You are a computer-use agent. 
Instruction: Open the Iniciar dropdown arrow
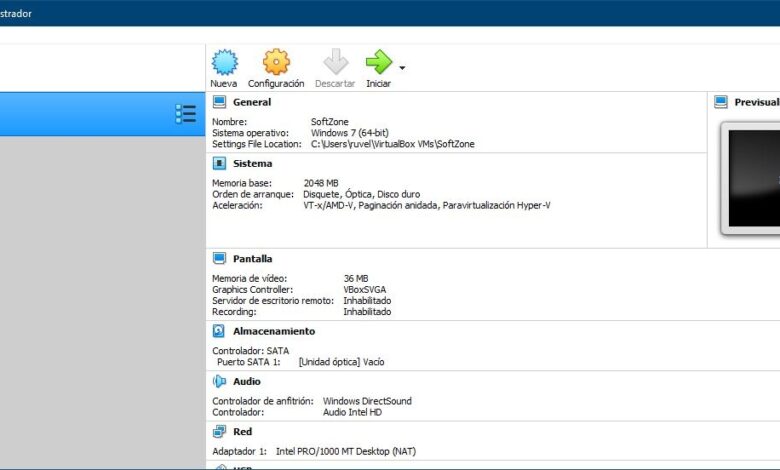click(402, 68)
